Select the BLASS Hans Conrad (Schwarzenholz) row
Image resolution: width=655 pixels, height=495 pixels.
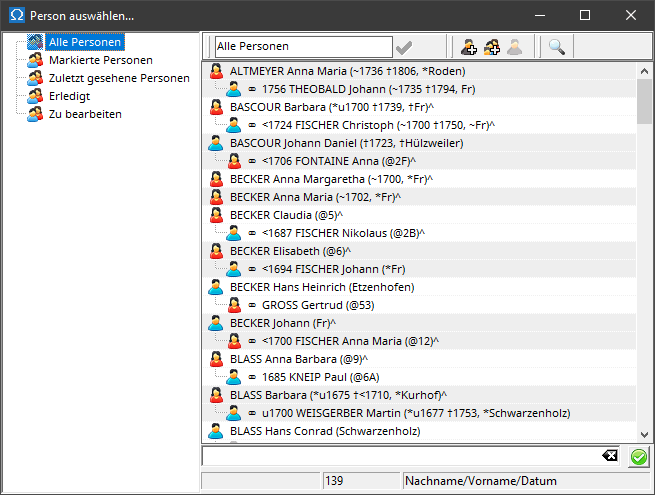point(325,431)
